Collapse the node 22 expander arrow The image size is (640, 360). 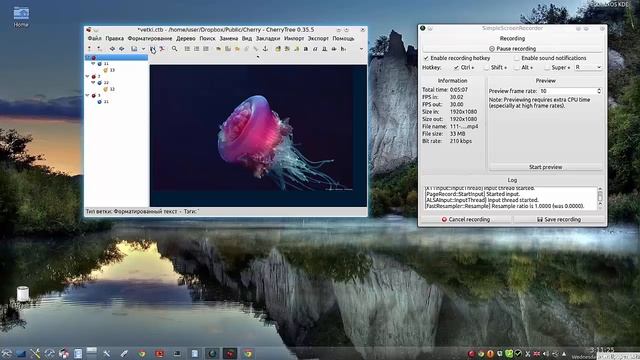click(x=93, y=82)
